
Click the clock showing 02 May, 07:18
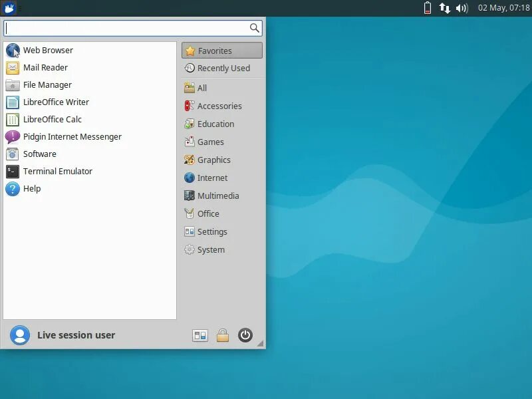point(504,8)
